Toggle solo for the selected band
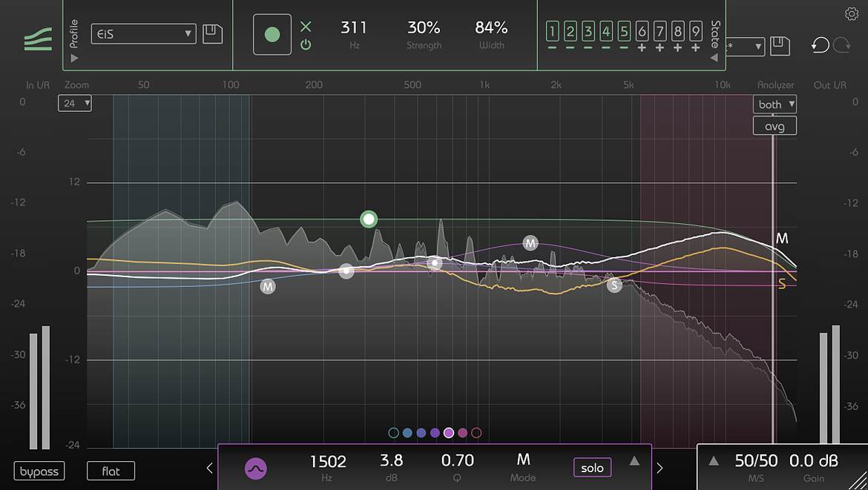This screenshot has height=490, width=868. 592,468
